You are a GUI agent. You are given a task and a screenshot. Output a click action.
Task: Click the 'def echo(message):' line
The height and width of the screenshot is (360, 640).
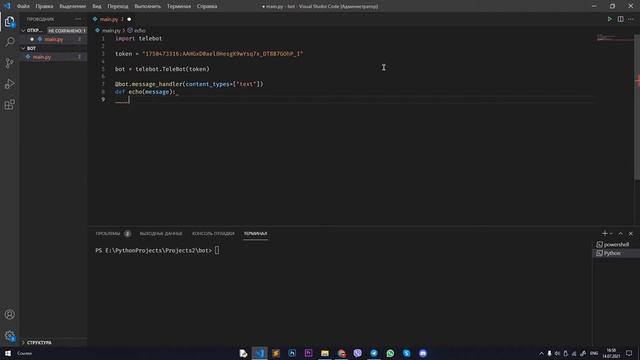(x=145, y=92)
